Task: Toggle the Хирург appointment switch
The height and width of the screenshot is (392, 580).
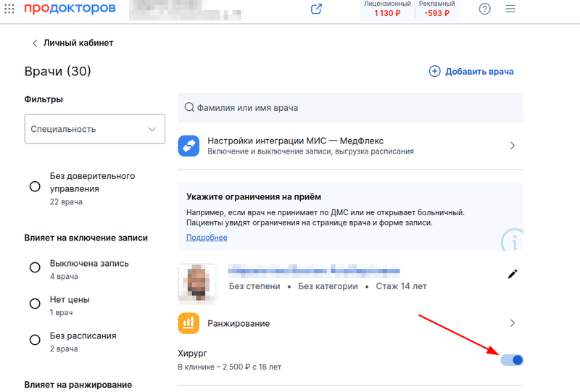Action: point(512,360)
